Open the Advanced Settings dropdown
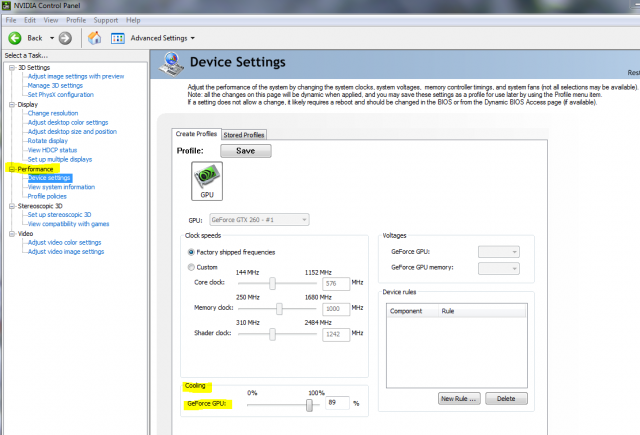The height and width of the screenshot is (435, 640). coord(193,38)
